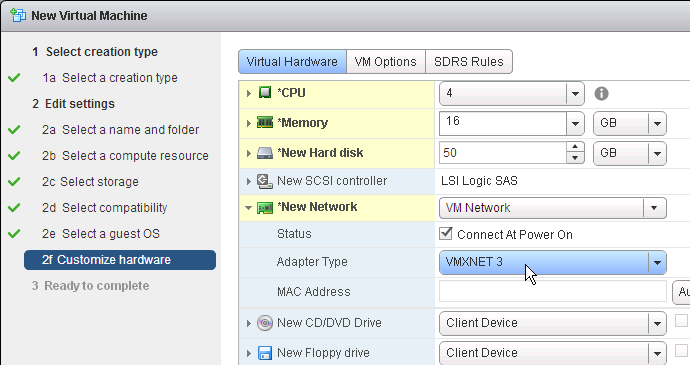Open the VM Network dropdown
The image size is (690, 365).
(553, 208)
